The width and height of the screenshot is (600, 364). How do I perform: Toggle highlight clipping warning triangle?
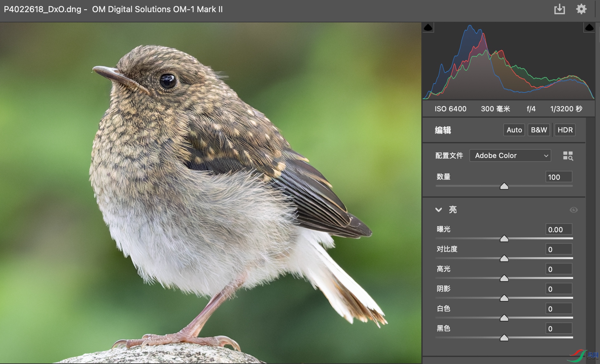click(589, 28)
